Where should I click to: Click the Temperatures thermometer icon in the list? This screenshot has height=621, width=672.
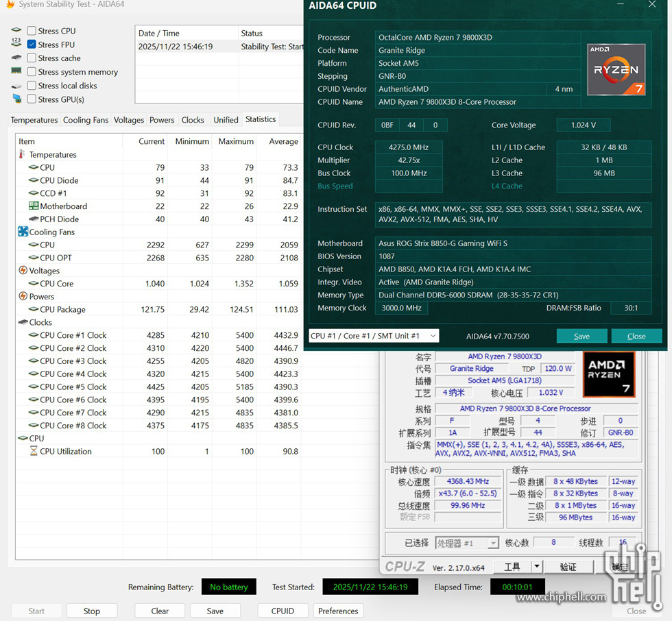22,155
